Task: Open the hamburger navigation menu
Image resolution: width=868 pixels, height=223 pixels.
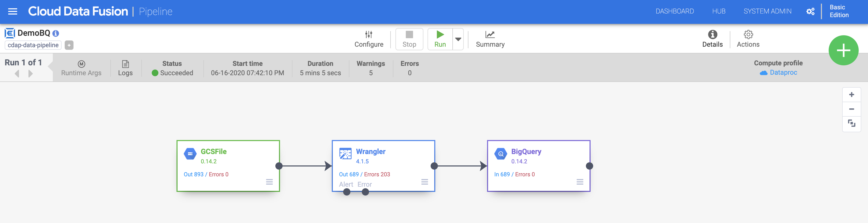Action: 12,11
